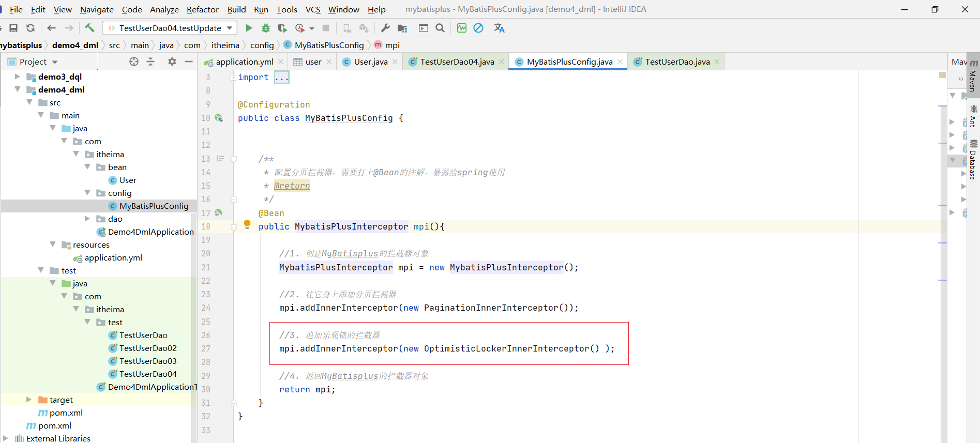This screenshot has width=980, height=443.
Task: Run TestUserDao04.testUpdate with the green play icon
Action: click(x=249, y=28)
